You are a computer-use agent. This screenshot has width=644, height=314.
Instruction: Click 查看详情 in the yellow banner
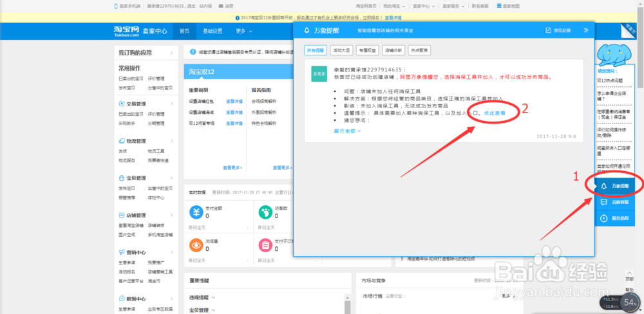tap(393, 17)
